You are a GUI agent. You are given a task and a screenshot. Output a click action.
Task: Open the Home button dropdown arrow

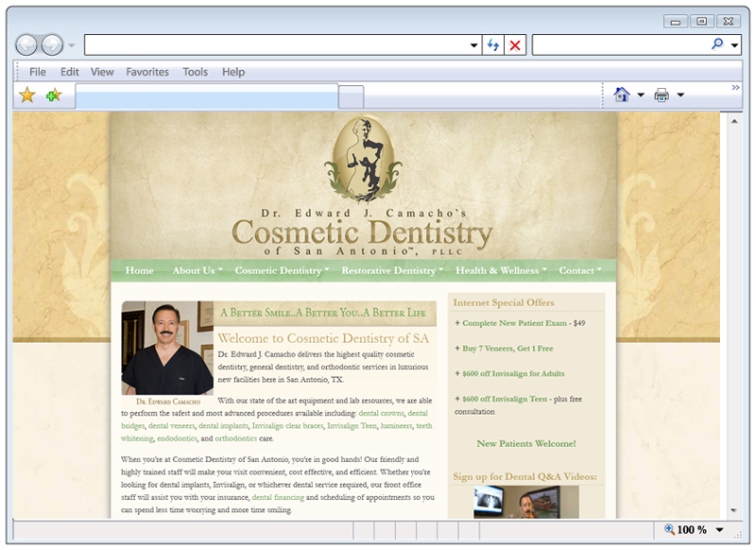click(x=641, y=95)
